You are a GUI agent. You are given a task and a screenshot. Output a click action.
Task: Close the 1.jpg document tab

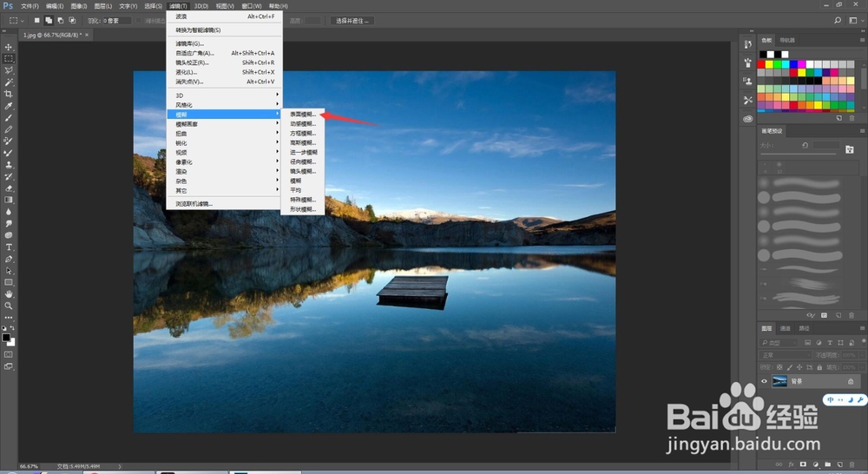(x=86, y=35)
